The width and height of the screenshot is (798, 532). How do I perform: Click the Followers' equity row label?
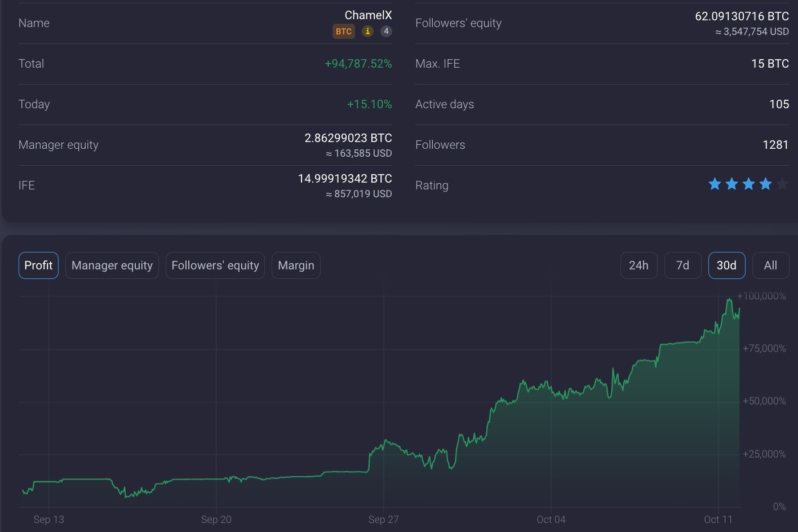[458, 23]
